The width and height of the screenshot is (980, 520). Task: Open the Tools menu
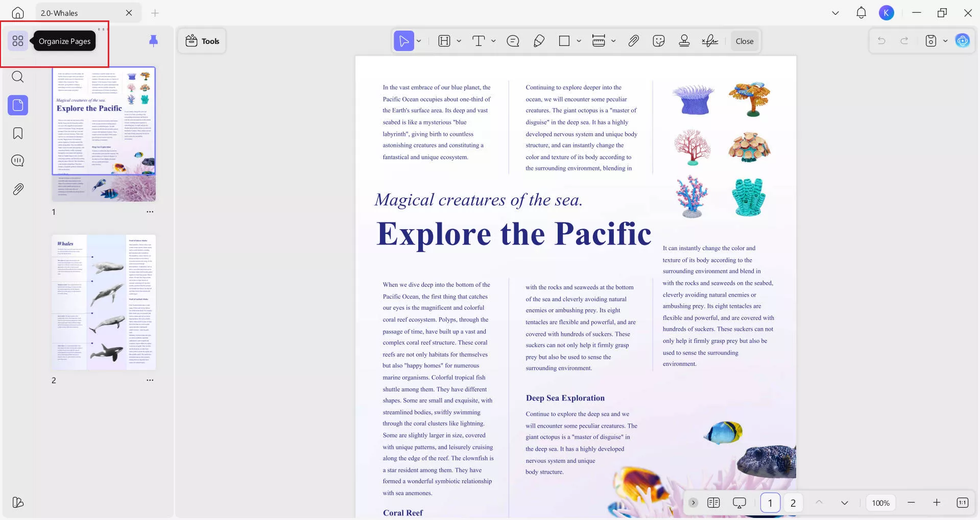202,41
